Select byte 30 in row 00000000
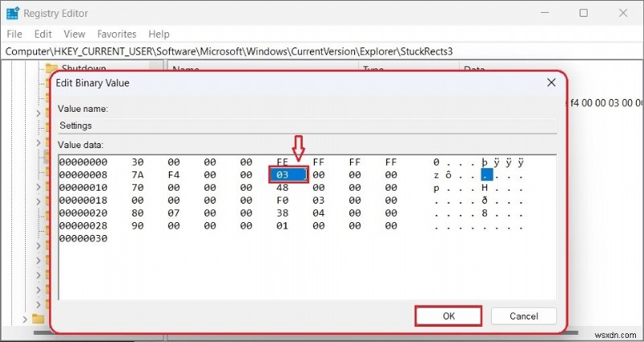644x342 pixels. (x=137, y=163)
